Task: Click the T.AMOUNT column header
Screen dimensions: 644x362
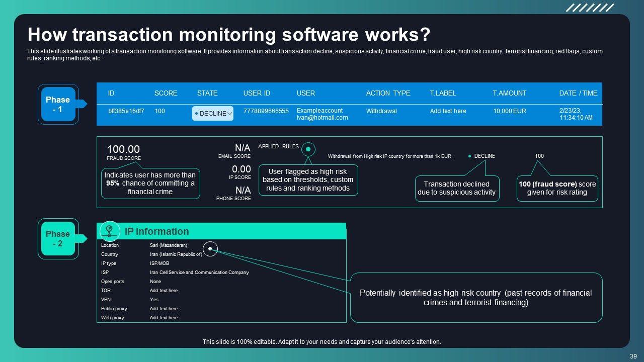Action: point(509,93)
